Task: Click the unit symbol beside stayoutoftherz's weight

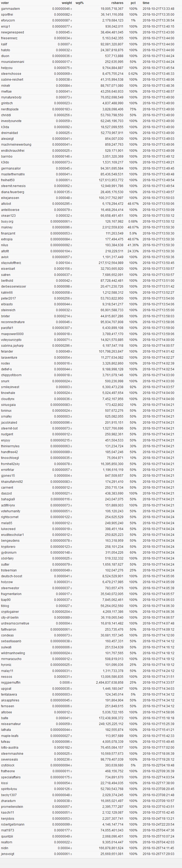Action: [71, 263]
